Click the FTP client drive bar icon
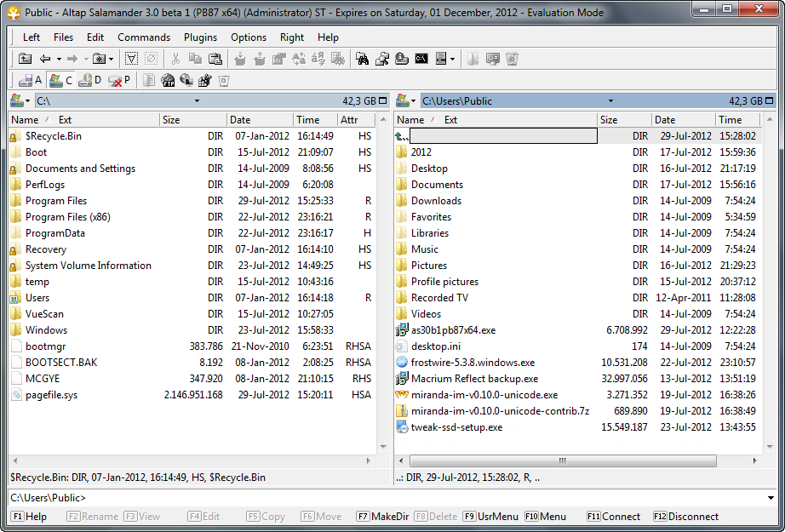Viewport: 785px width, 532px height. pyautogui.click(x=169, y=80)
